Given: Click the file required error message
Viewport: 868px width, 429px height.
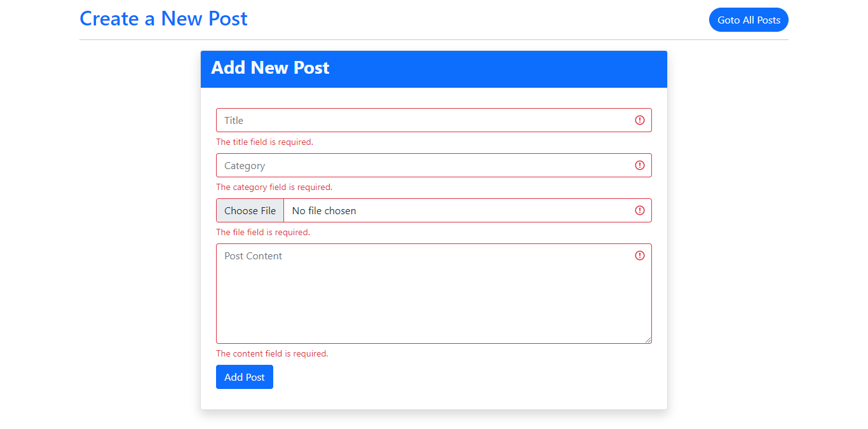Looking at the screenshot, I should tap(262, 232).
